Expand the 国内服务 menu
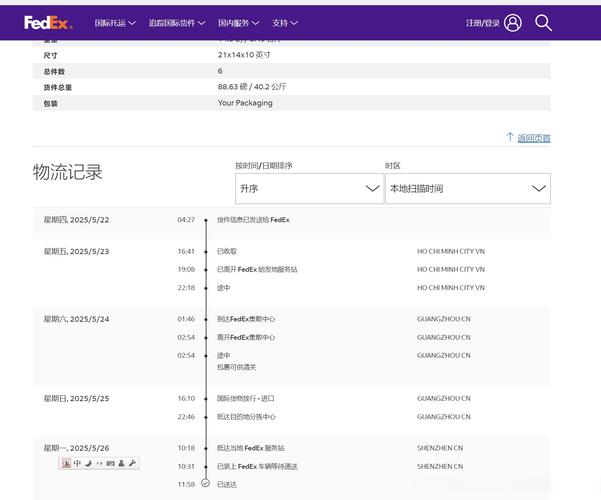This screenshot has width=601, height=500. (239, 22)
